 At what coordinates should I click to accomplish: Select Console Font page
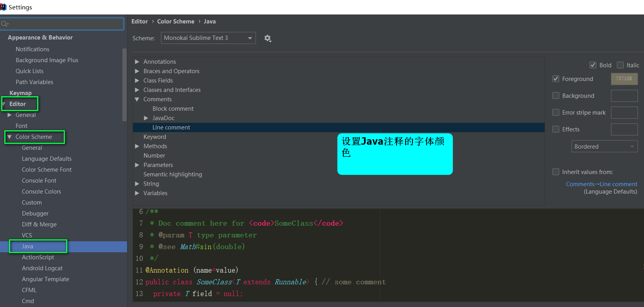pyautogui.click(x=39, y=181)
